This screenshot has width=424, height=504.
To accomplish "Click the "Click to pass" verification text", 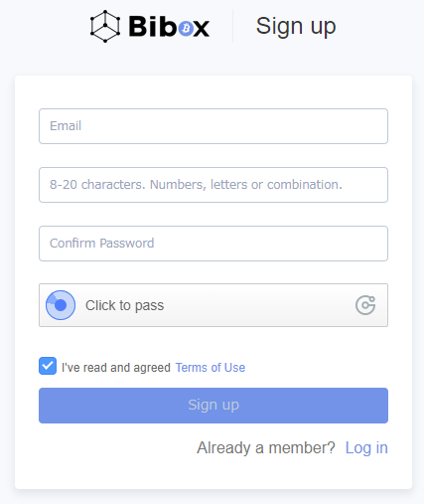I will point(125,305).
